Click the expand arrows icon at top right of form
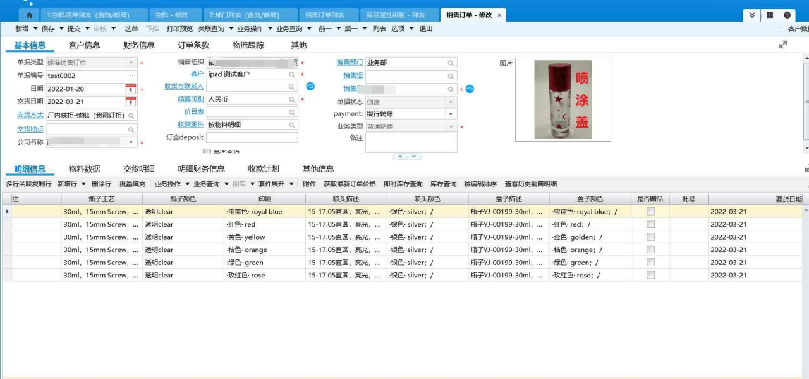 [783, 45]
